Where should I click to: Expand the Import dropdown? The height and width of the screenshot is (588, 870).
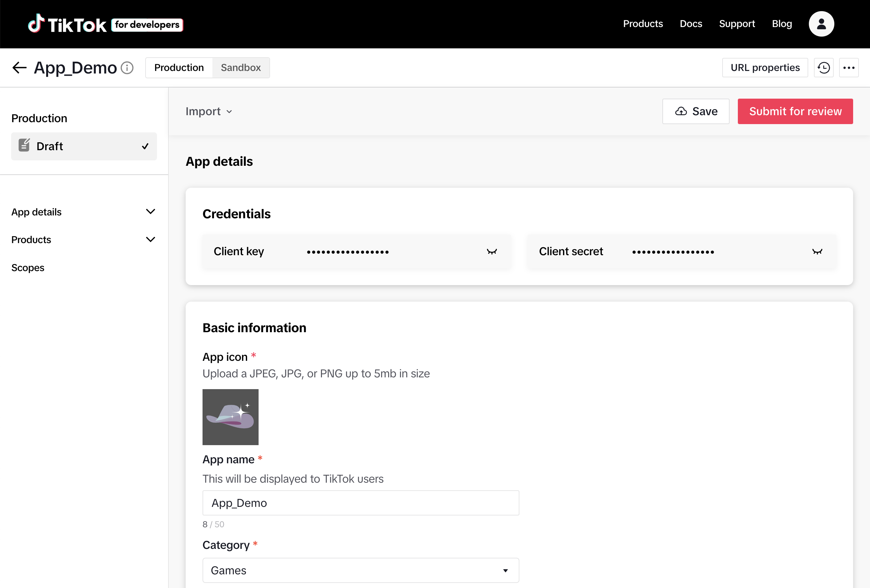(x=209, y=111)
